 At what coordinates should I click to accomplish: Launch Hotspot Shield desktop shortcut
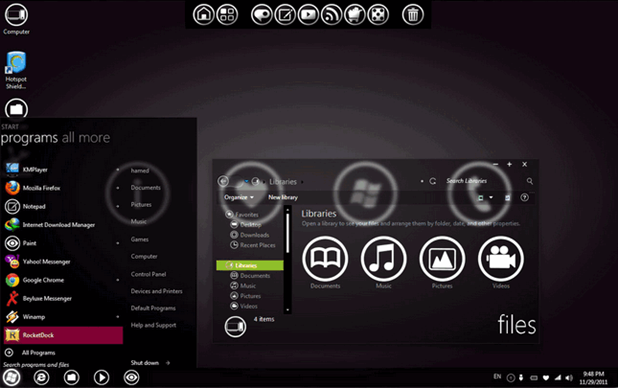tap(16, 70)
